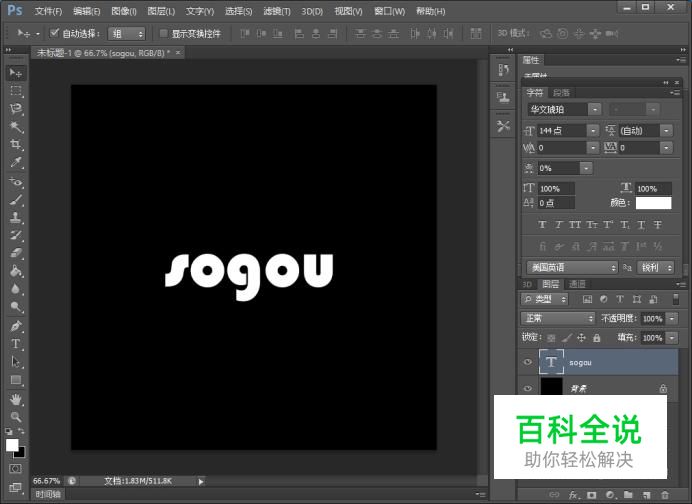
Task: Select the Clone Stamp tool
Action: pyautogui.click(x=16, y=217)
